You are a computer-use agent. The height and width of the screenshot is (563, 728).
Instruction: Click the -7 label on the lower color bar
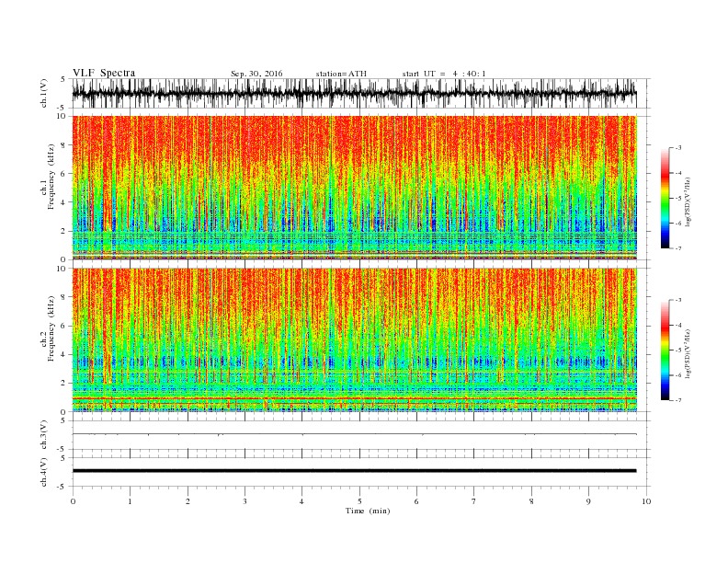(x=677, y=400)
